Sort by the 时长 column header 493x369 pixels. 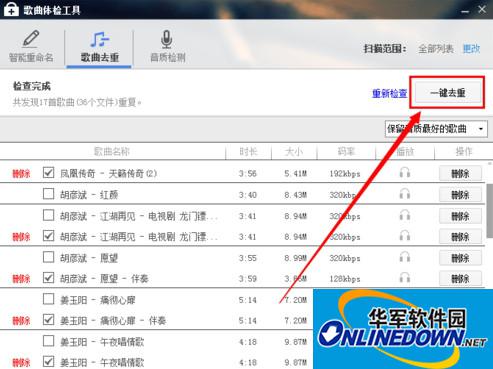(248, 152)
